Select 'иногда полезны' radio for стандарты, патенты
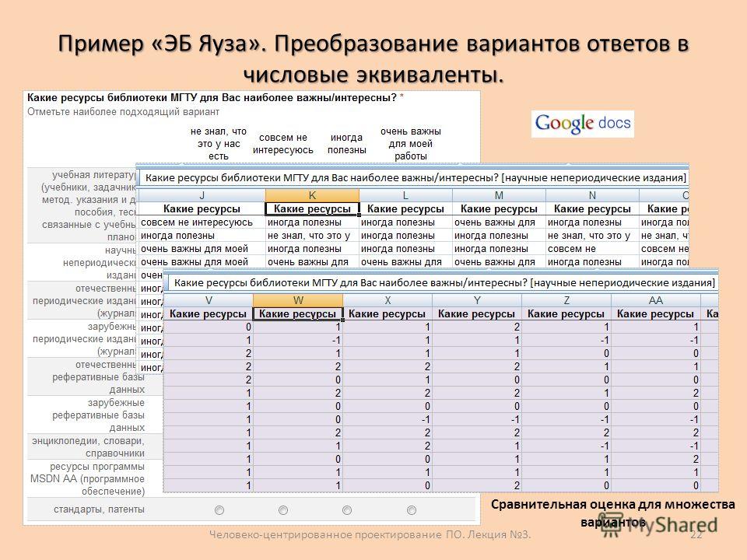 [x=347, y=510]
